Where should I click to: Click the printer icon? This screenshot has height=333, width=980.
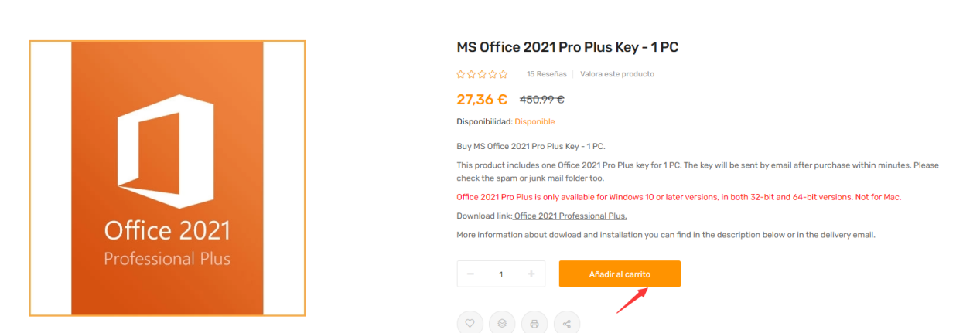coord(534,323)
